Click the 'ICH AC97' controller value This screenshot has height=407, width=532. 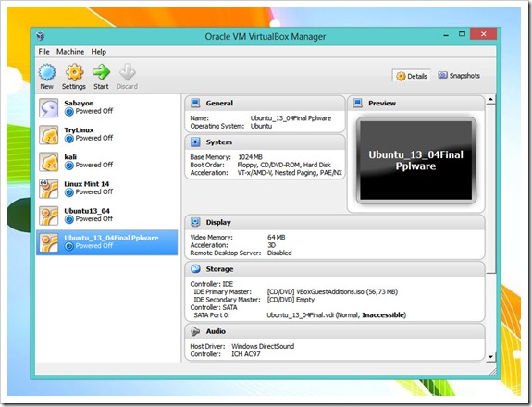pos(246,354)
